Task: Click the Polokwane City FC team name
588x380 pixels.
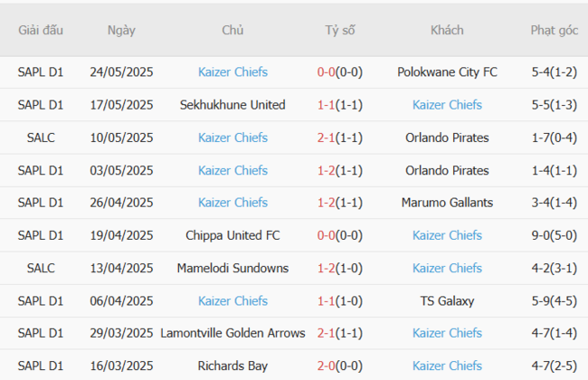Action: (447, 72)
